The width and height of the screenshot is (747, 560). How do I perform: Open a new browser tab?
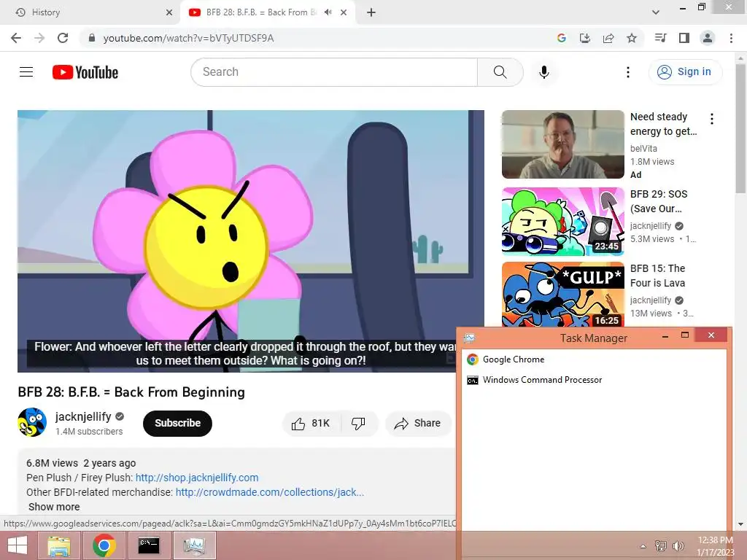pos(371,12)
